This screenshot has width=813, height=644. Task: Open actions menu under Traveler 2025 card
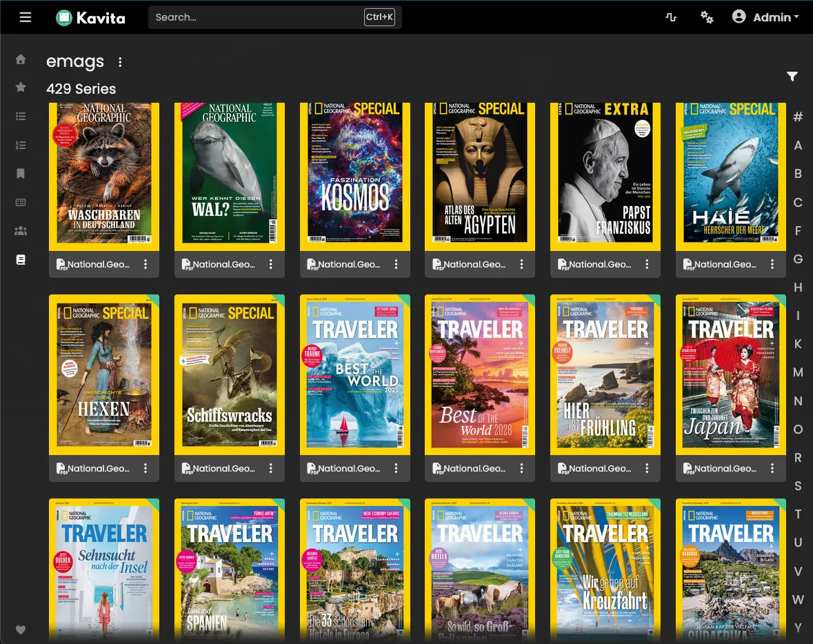(396, 468)
